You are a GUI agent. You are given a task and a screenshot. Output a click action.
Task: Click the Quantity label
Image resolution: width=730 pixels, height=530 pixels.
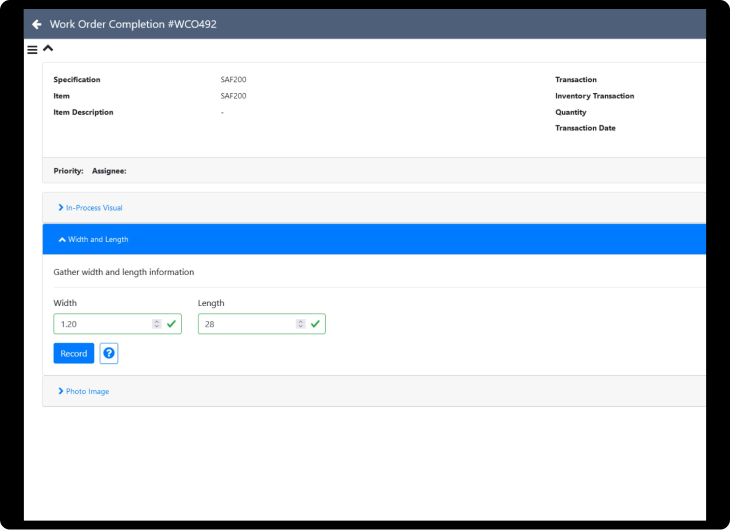571,112
